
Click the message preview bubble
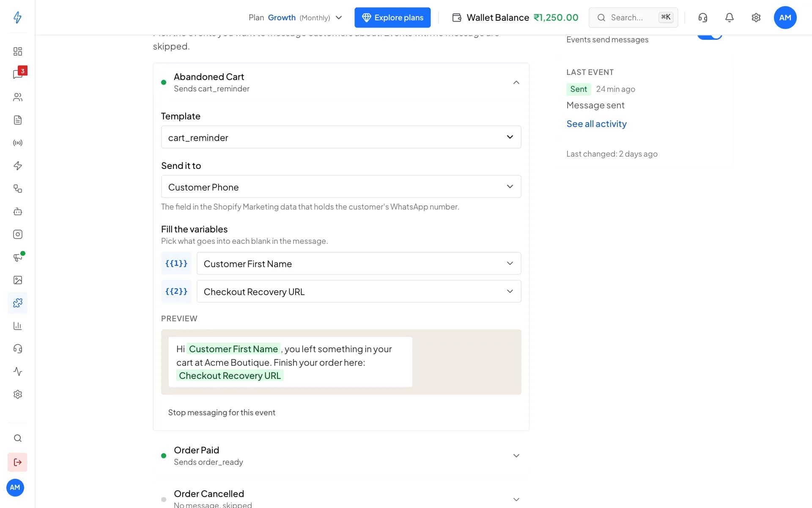pyautogui.click(x=290, y=362)
